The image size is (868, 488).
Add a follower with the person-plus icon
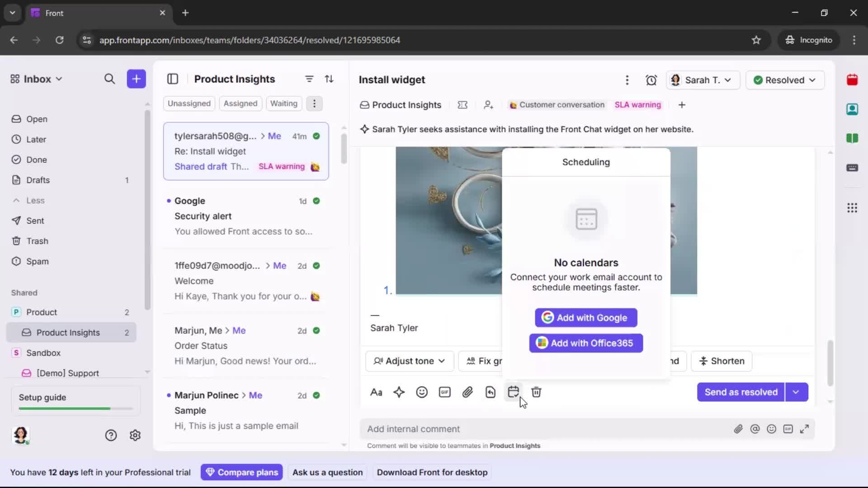click(488, 105)
